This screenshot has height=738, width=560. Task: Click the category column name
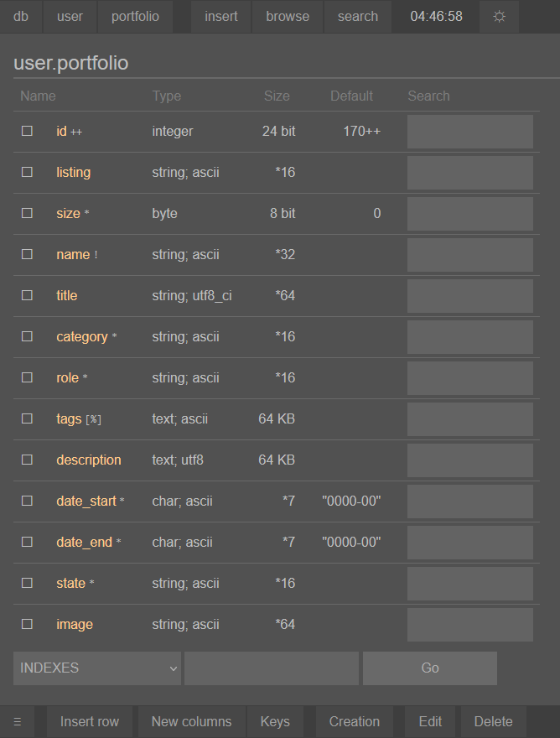[x=81, y=337]
